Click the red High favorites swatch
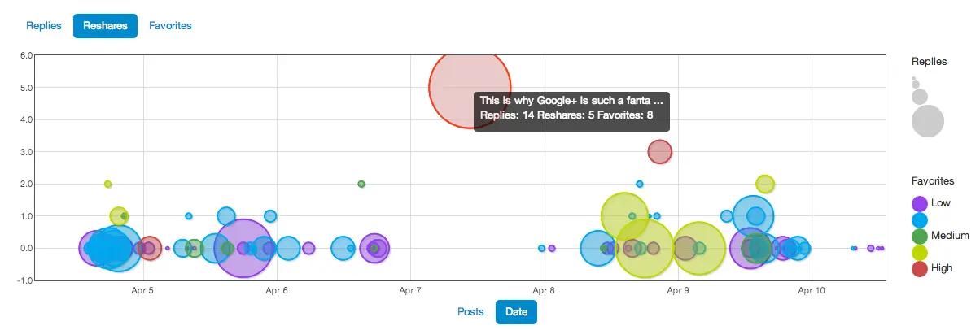 (x=920, y=268)
